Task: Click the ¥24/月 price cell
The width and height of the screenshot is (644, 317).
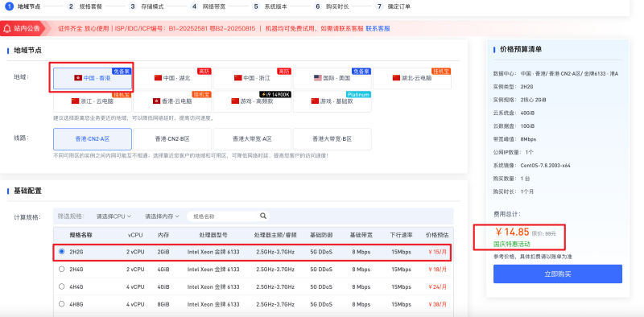Action: 437,287
